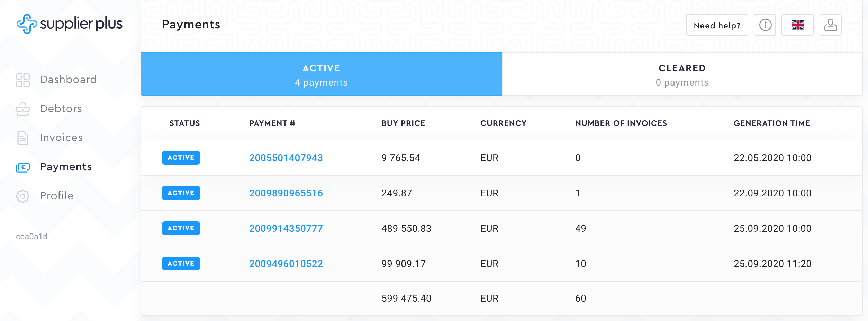The width and height of the screenshot is (868, 321).
Task: Open payment 2009496010522
Action: coord(286,264)
